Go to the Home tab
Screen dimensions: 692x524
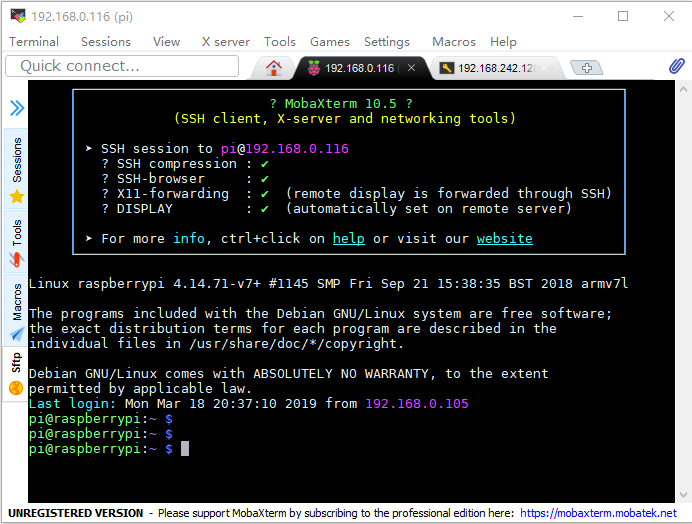tap(274, 68)
